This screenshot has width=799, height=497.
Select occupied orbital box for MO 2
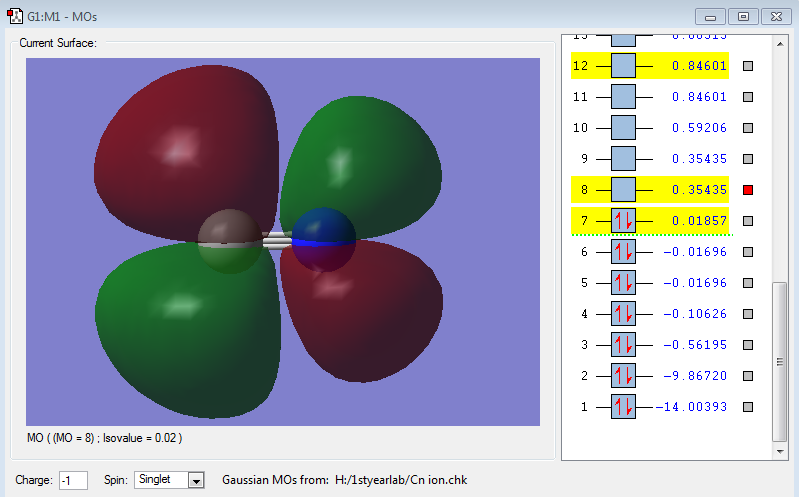(x=623, y=376)
